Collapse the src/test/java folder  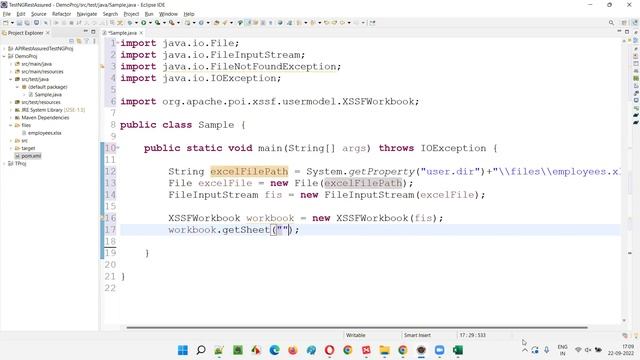pos(11,79)
